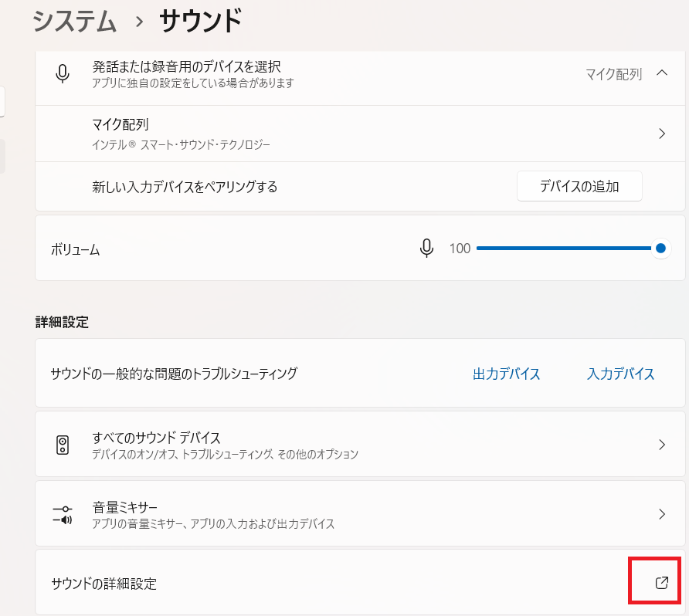Mute the microphone using the volume mic icon
Viewport: 689px width, 616px height.
(x=426, y=249)
